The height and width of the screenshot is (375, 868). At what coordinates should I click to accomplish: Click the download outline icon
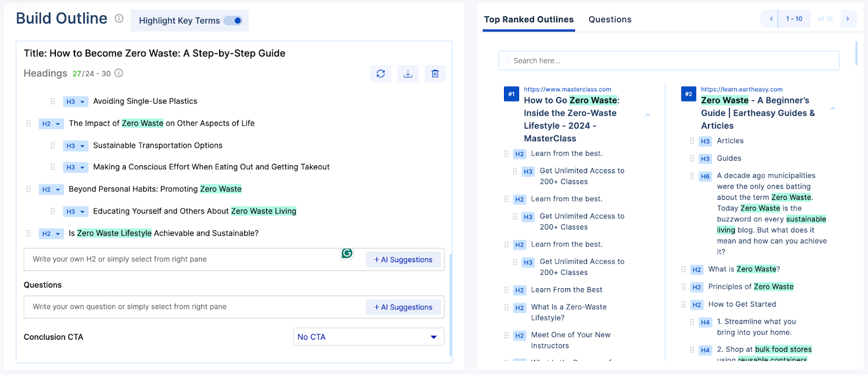(408, 74)
